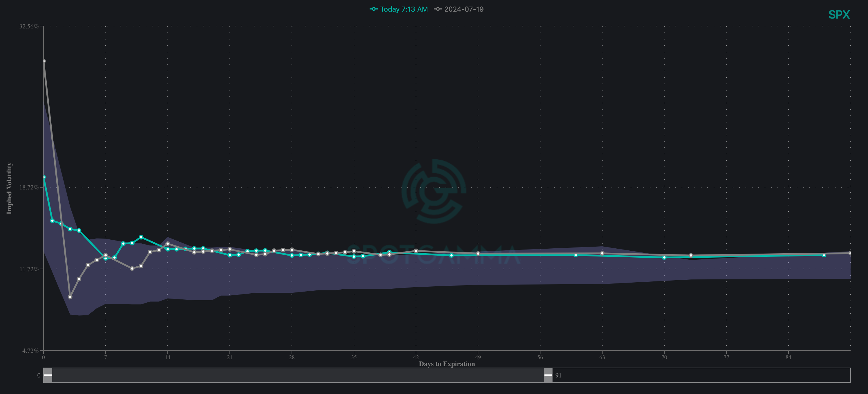
Task: Select the gray data point at day 14
Action: click(x=167, y=244)
